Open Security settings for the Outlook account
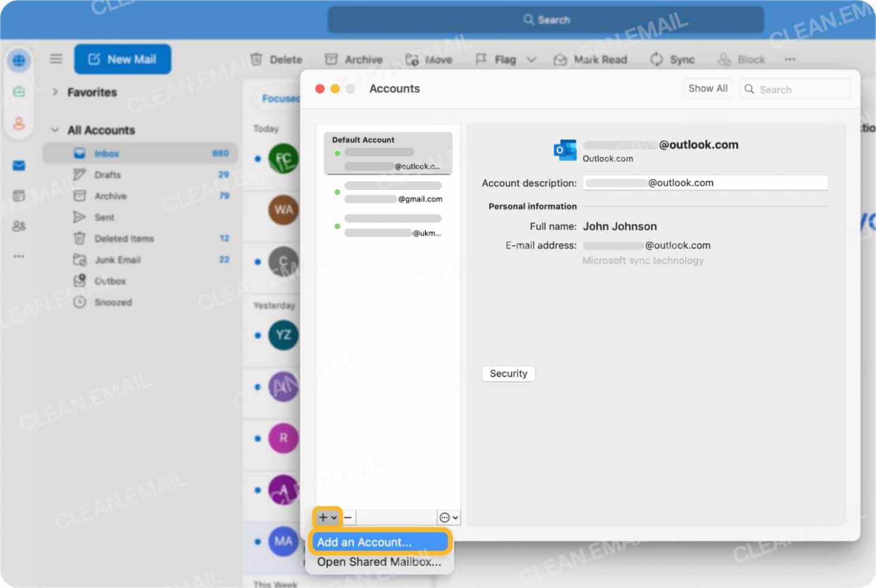Viewport: 876px width, 588px height. point(508,373)
